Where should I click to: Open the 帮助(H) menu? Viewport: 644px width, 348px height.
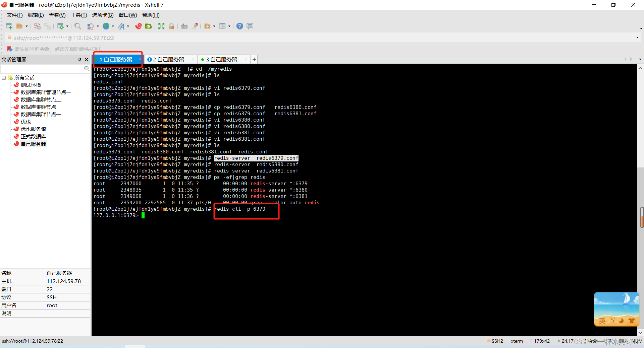click(x=151, y=15)
